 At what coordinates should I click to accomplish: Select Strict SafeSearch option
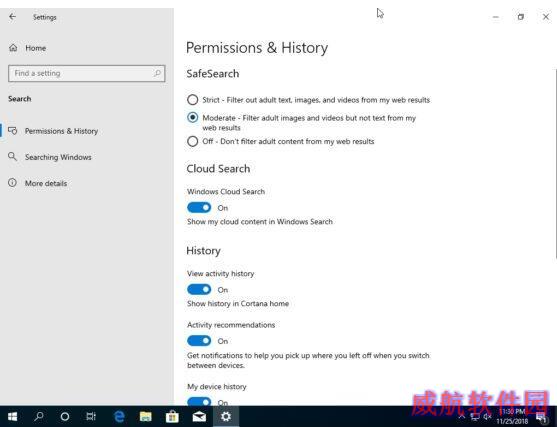[x=193, y=100]
